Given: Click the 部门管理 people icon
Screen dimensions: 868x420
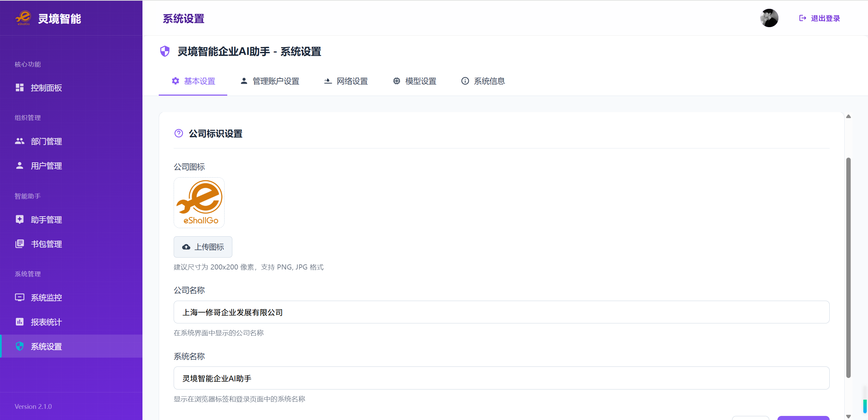Looking at the screenshot, I should pyautogui.click(x=20, y=141).
